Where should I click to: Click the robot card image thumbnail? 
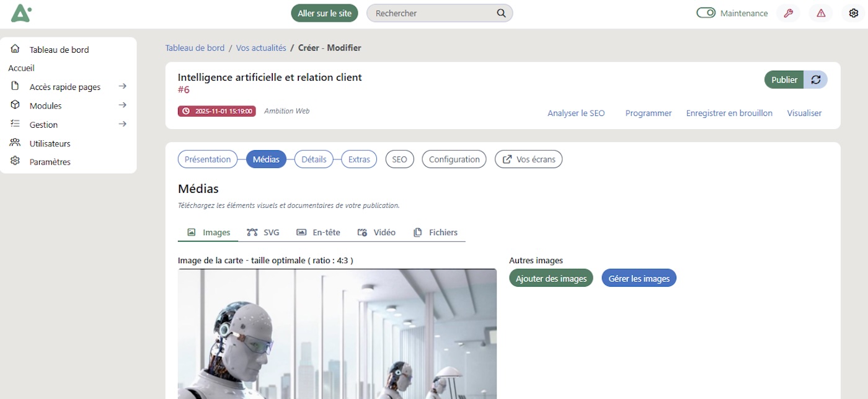pos(337,334)
